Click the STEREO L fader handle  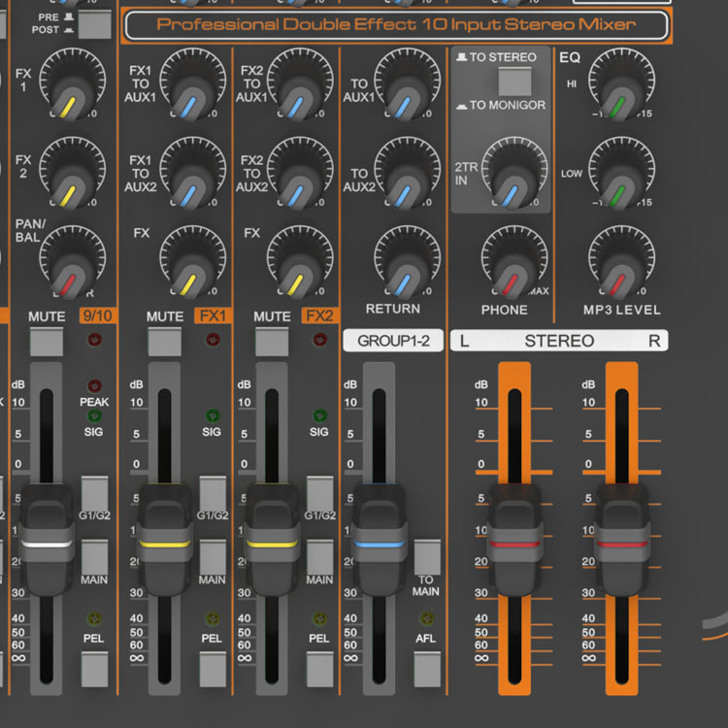[514, 540]
